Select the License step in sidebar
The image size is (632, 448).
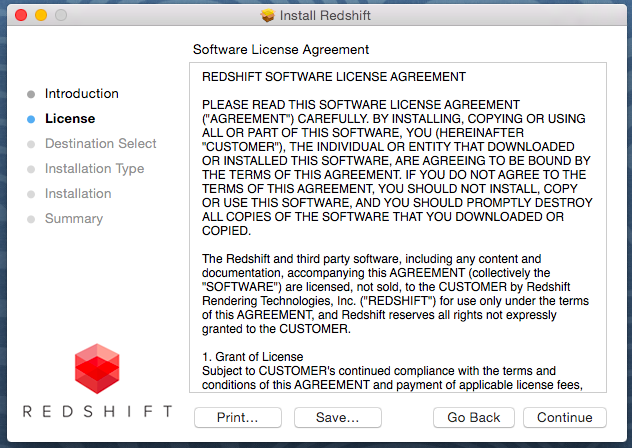pos(70,119)
